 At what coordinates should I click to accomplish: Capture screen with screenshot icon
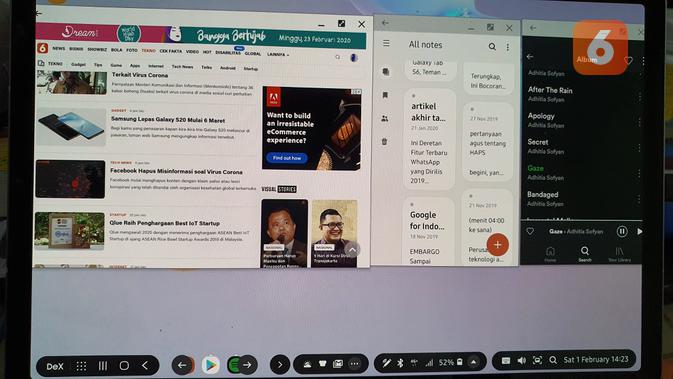pyautogui.click(x=537, y=360)
